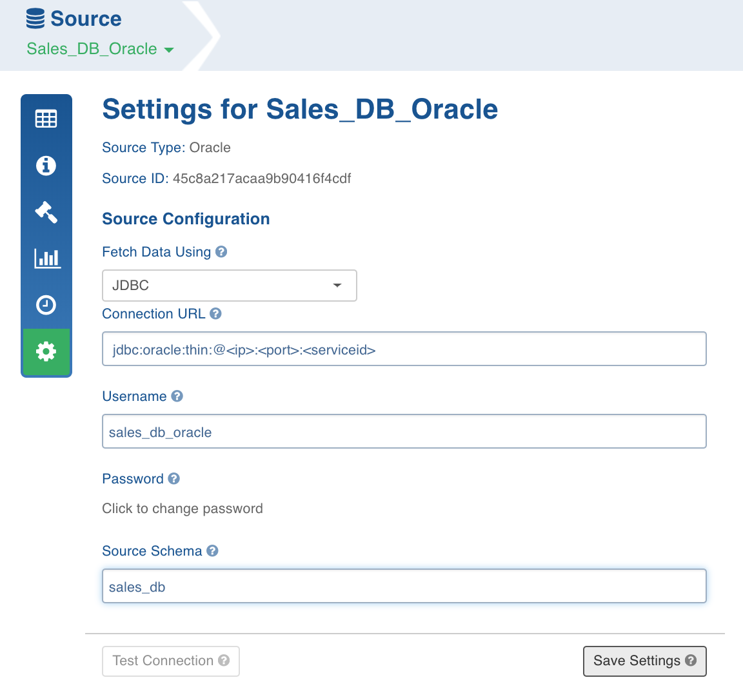Focus the Connection URL input field
The image size is (743, 700).
pos(404,349)
